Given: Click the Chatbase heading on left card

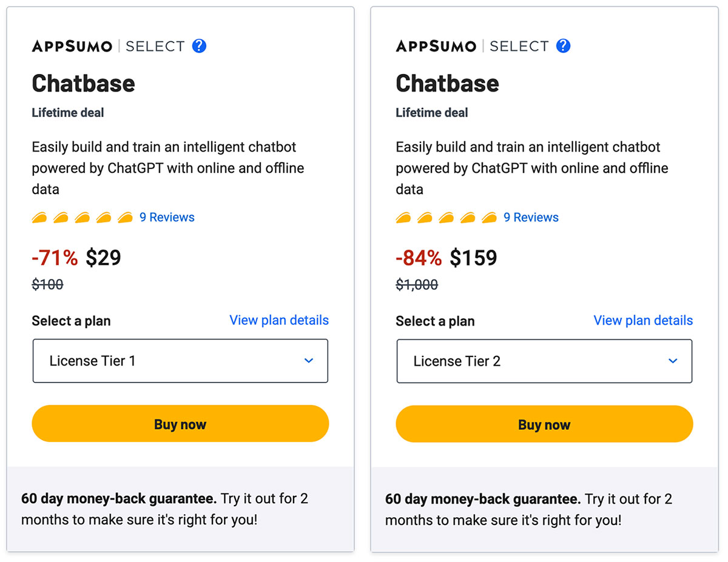Looking at the screenshot, I should (x=83, y=84).
